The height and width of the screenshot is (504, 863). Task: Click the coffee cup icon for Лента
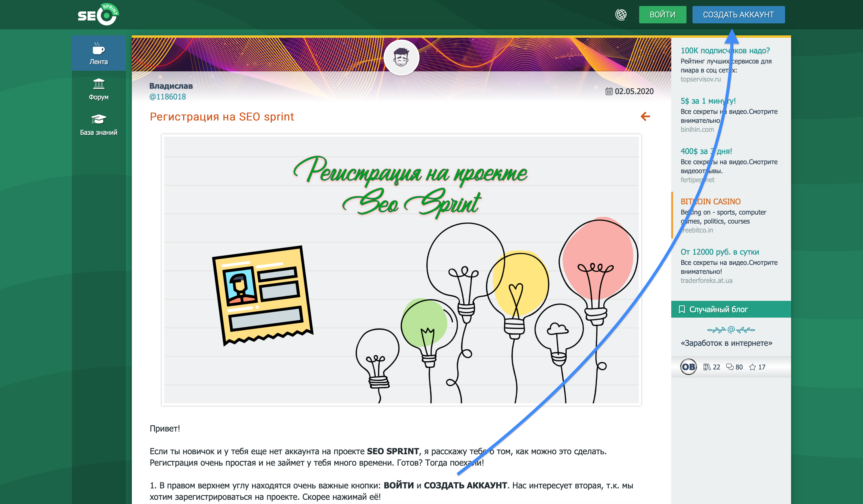tap(98, 49)
